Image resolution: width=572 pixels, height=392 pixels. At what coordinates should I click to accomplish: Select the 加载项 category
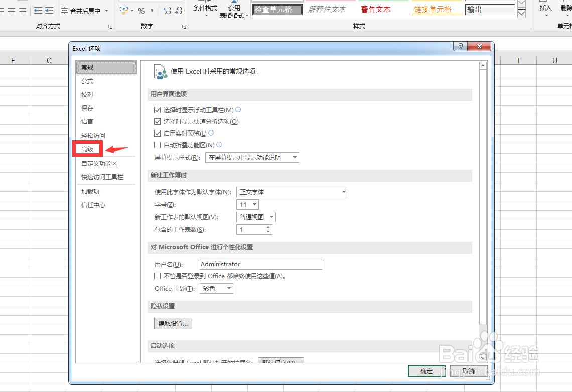pos(106,192)
